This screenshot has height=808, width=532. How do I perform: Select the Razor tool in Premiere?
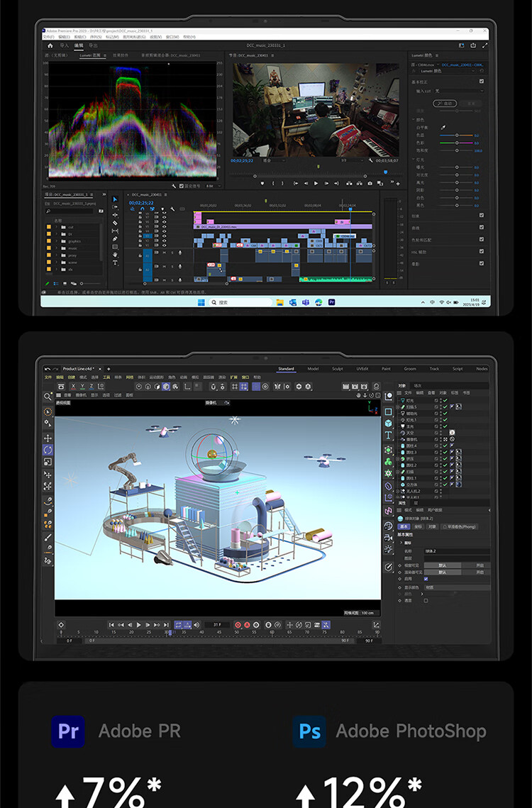click(115, 223)
